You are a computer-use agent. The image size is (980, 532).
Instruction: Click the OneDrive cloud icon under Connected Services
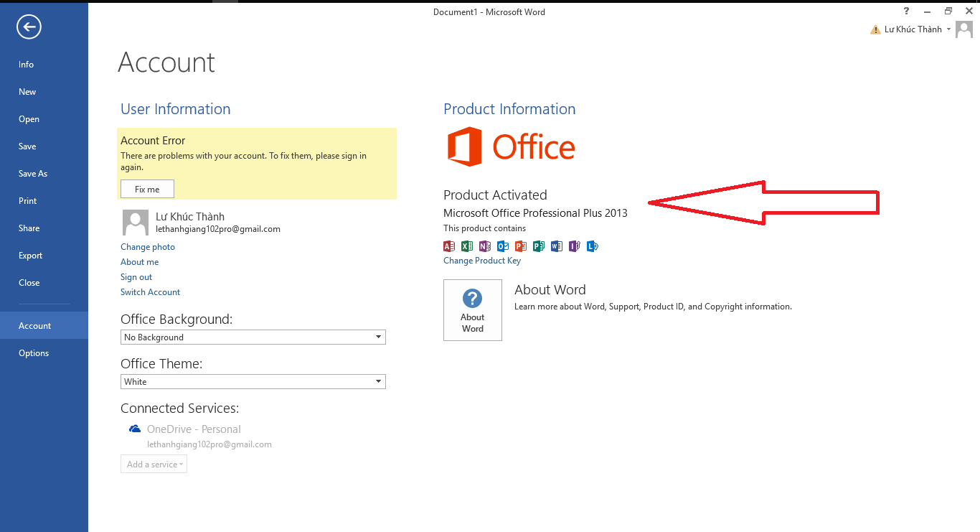point(135,429)
